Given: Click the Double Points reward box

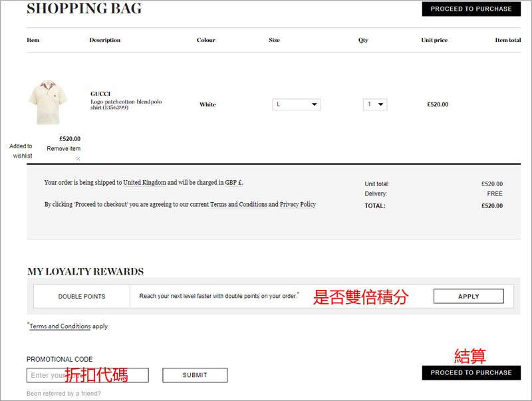Looking at the screenshot, I should point(82,297).
